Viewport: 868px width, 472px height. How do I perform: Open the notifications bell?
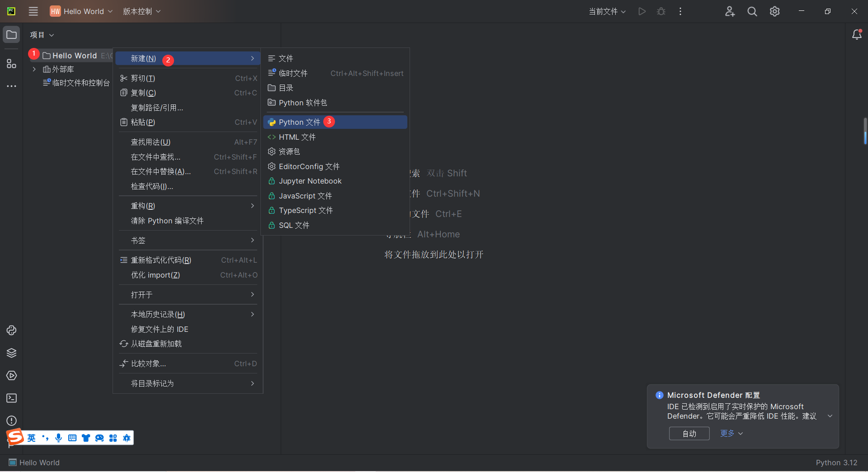pyautogui.click(x=857, y=34)
